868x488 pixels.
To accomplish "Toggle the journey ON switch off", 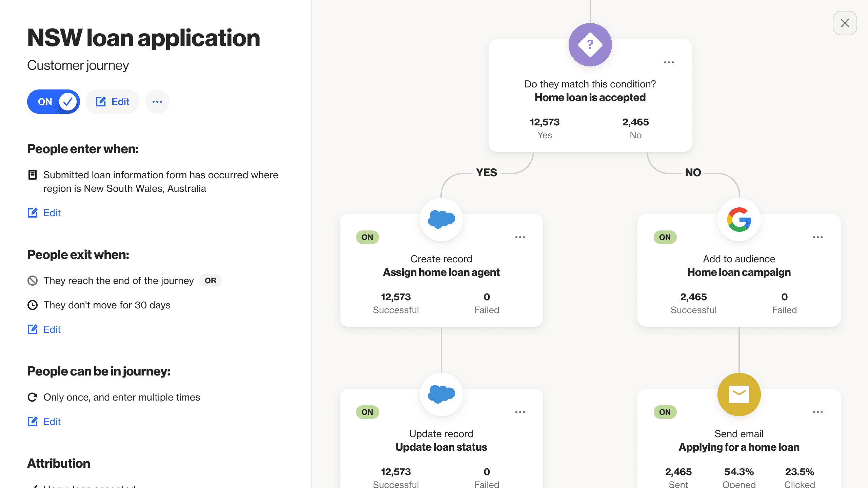I will (x=54, y=102).
